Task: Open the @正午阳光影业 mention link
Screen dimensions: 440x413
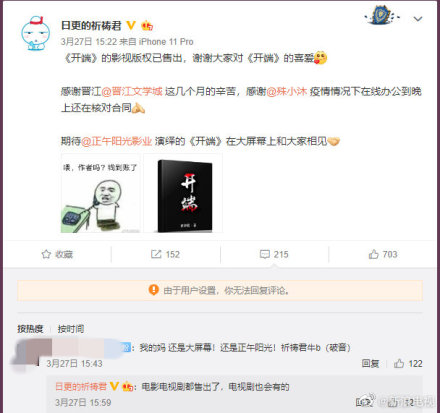Action: 116,141
